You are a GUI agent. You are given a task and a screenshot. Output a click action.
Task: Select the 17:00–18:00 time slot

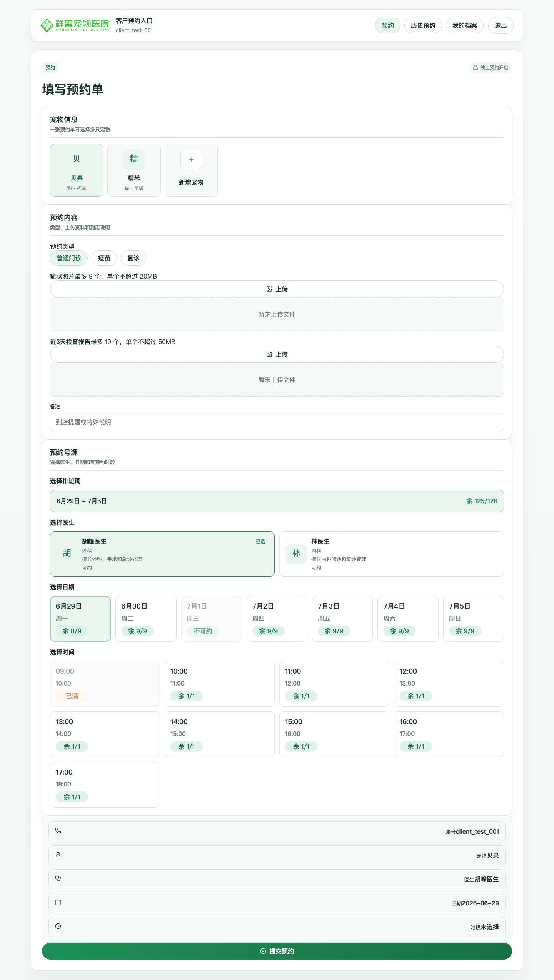(105, 785)
